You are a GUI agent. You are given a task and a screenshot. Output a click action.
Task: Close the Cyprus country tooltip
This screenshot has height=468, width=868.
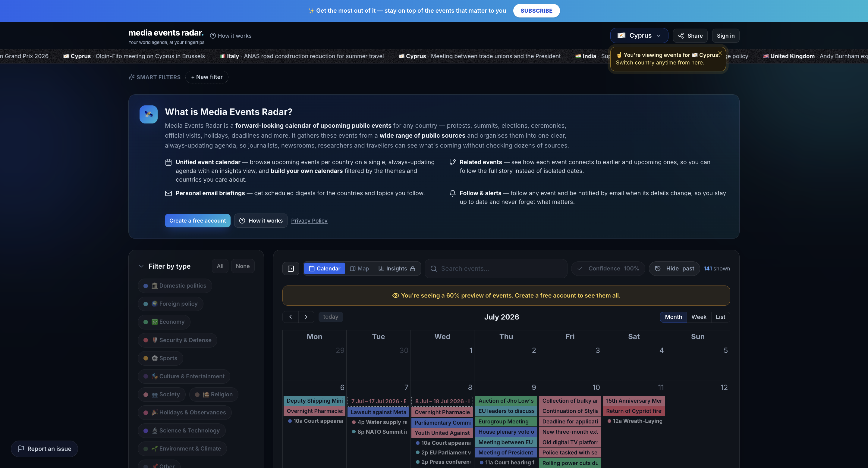(720, 53)
